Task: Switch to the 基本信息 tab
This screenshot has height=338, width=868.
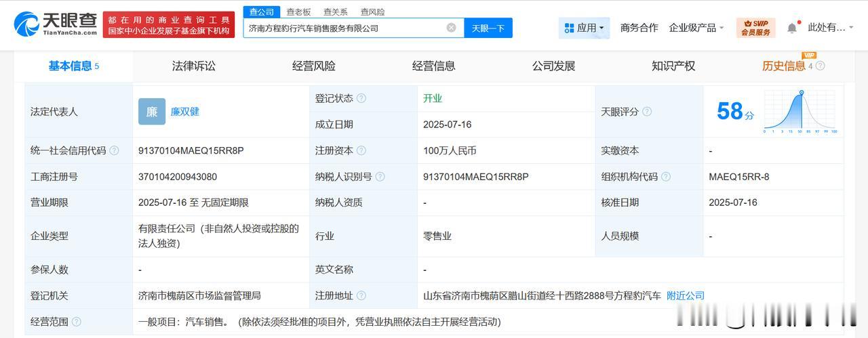Action: click(x=73, y=66)
